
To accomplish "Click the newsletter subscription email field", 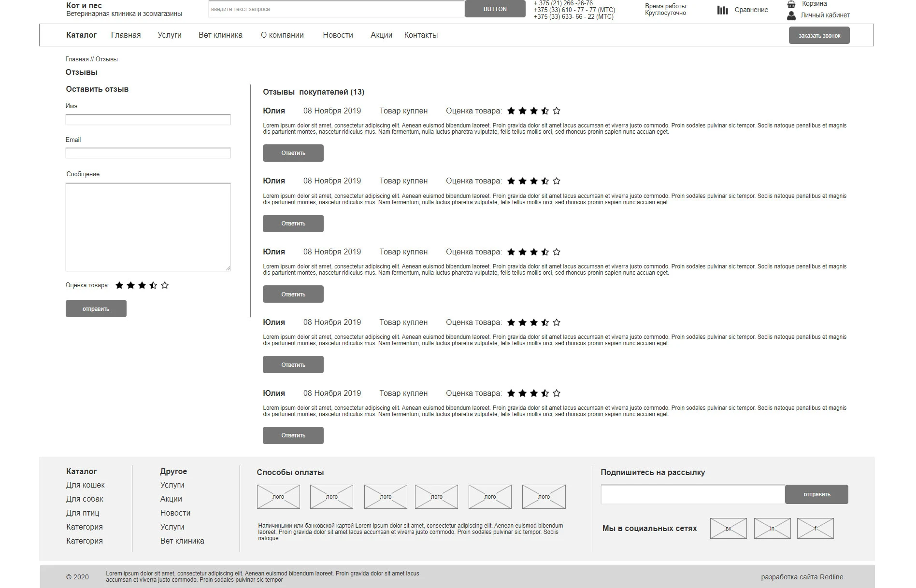I will [693, 494].
